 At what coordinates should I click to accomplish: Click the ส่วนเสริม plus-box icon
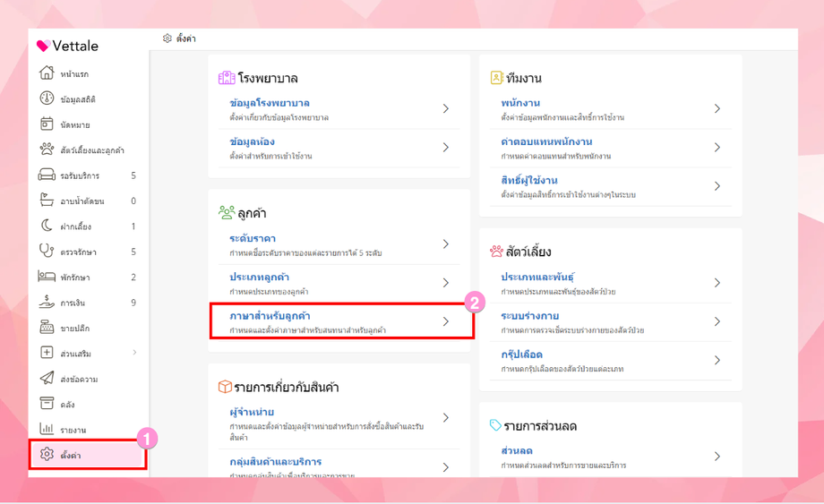click(x=47, y=353)
